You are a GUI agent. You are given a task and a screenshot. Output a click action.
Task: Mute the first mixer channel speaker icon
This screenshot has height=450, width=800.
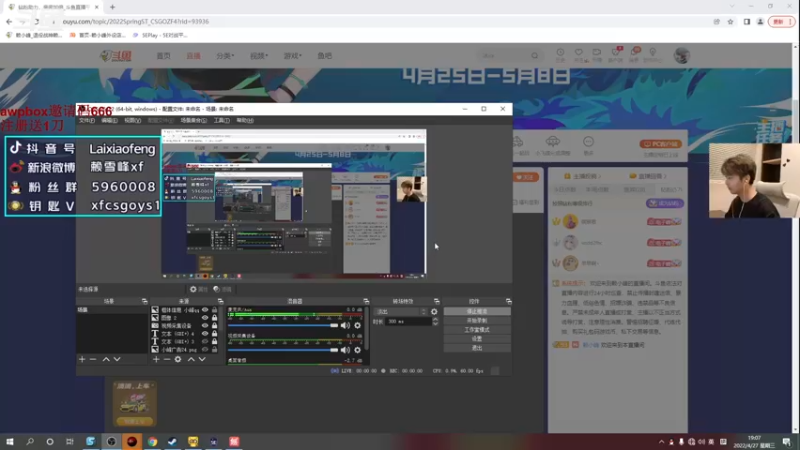(x=345, y=326)
